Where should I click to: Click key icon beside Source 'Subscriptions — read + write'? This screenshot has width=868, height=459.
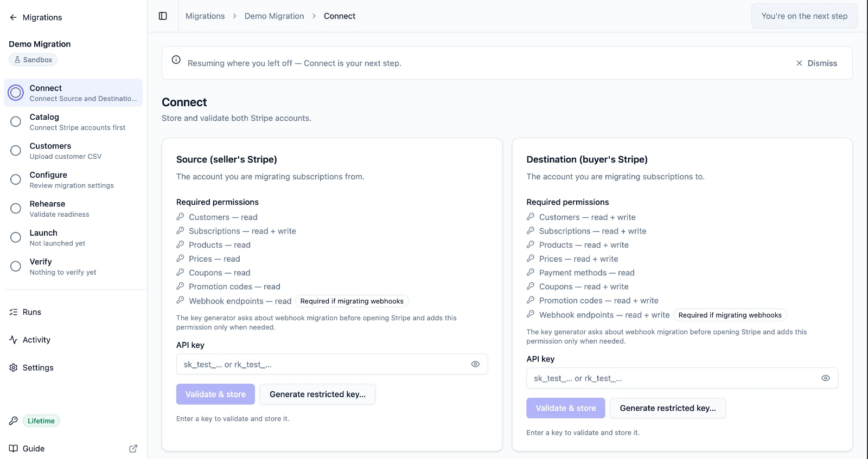181,231
